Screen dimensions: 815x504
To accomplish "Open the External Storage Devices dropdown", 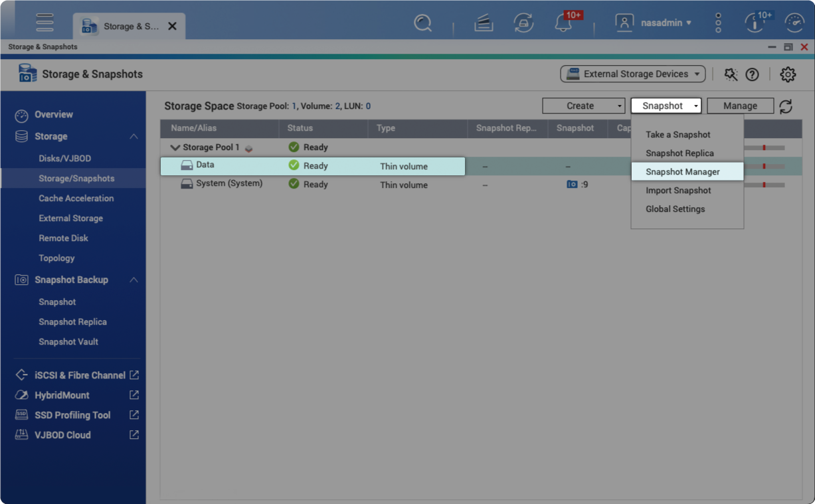I will click(632, 74).
